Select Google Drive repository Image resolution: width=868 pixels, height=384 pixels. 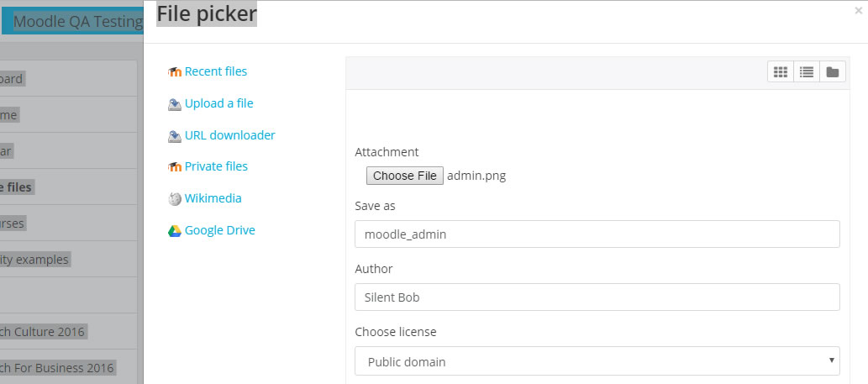220,230
